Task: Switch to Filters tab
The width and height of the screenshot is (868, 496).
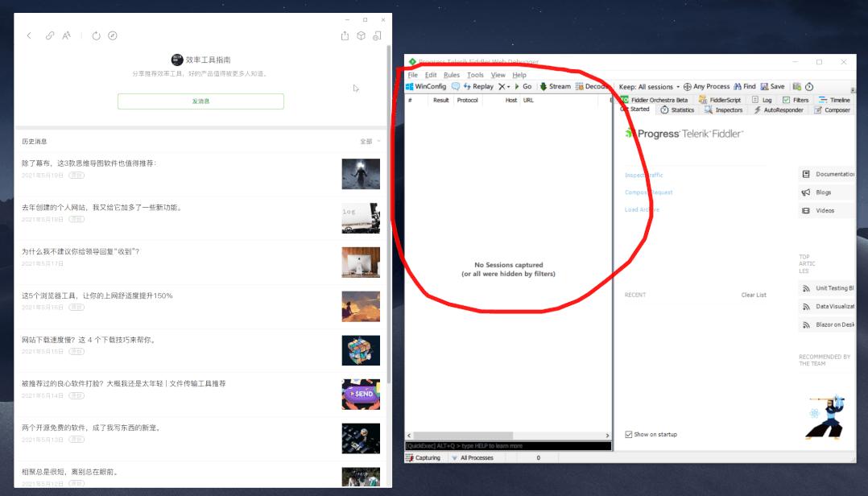Action: pyautogui.click(x=796, y=100)
